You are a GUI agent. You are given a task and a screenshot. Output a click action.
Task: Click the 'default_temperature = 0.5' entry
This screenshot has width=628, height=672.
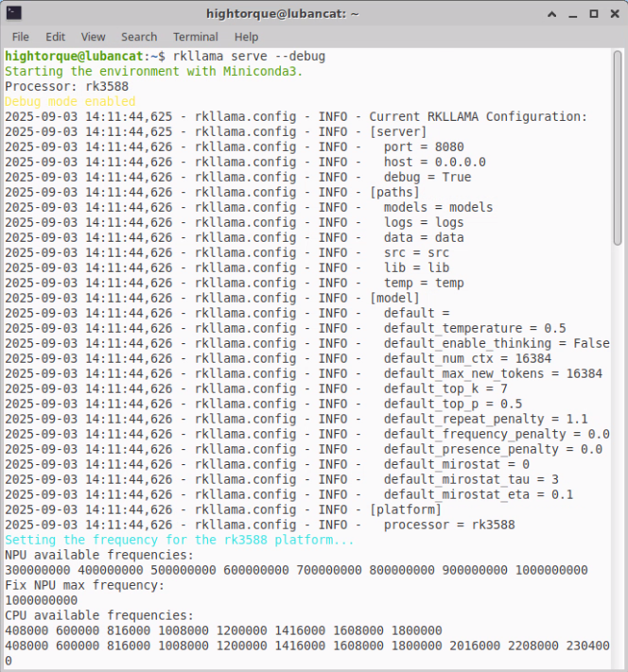(475, 328)
